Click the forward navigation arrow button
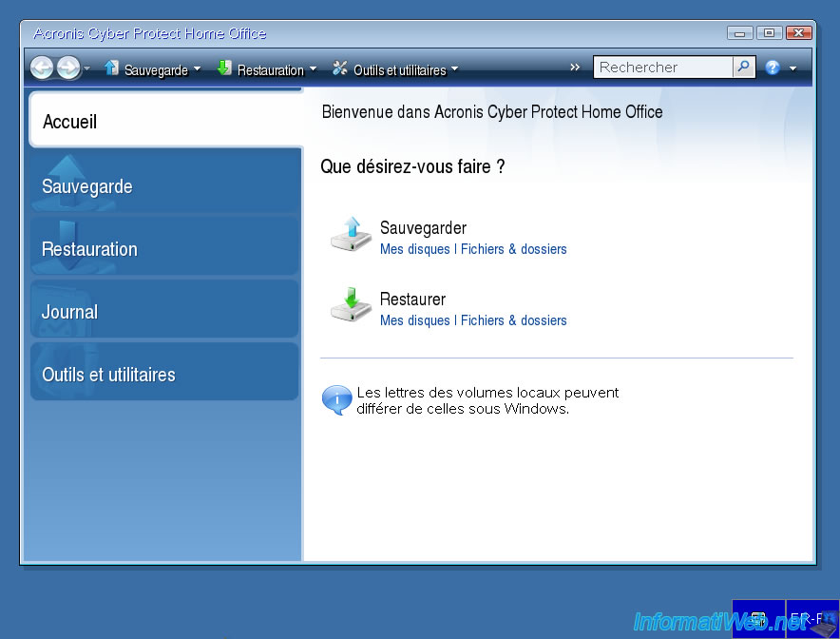840x639 pixels. click(x=67, y=68)
